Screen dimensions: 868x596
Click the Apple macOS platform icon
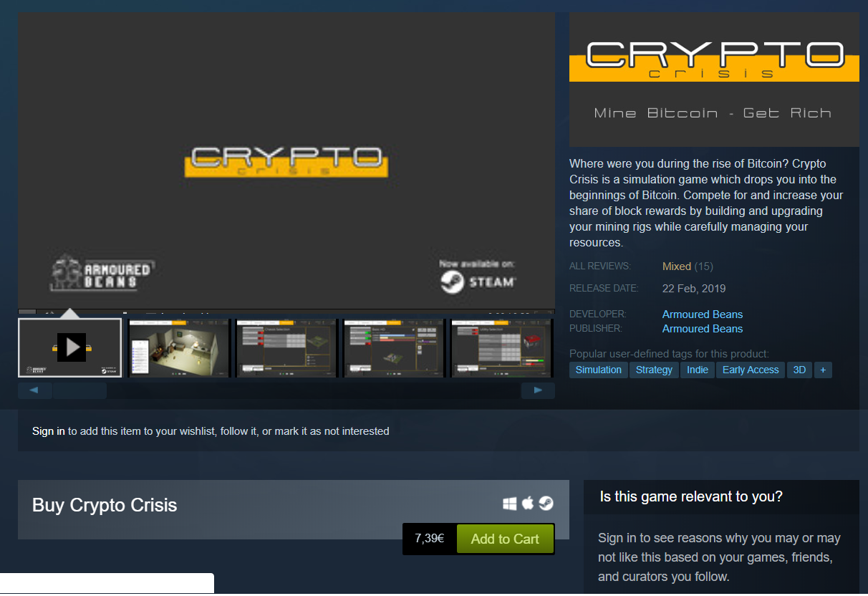coord(528,504)
